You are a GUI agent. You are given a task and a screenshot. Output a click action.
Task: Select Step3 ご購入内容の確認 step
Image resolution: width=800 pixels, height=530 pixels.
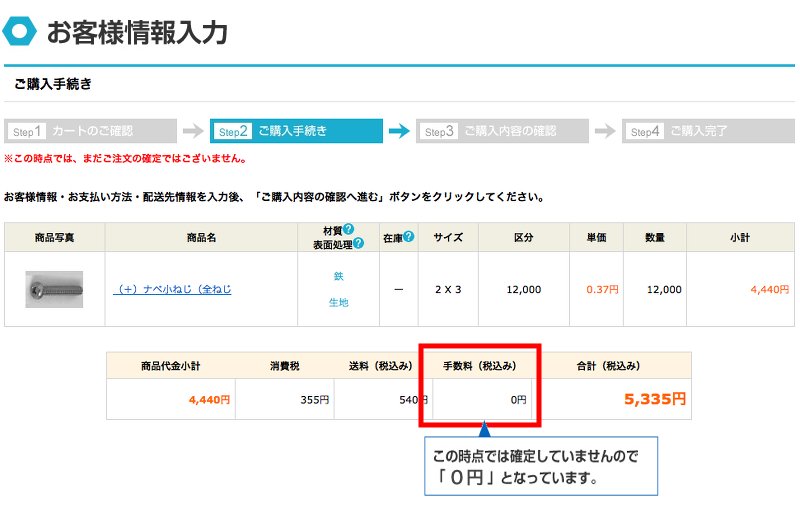(502, 131)
